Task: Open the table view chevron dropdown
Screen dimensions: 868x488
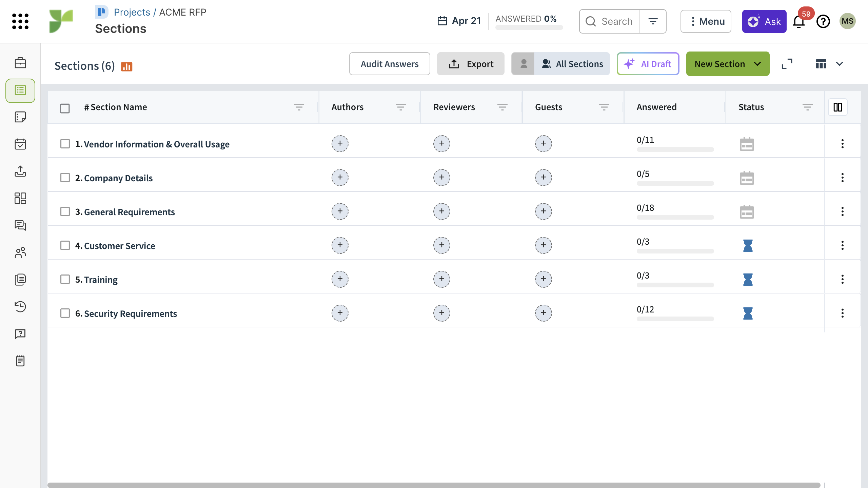Action: (x=840, y=64)
